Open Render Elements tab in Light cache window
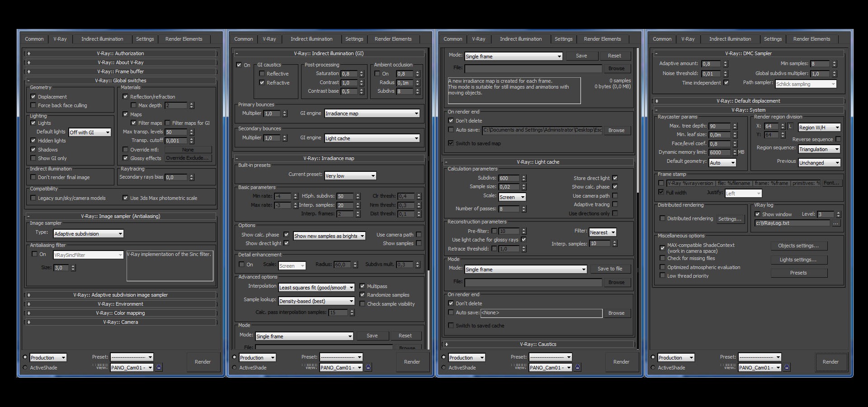Viewport: 868px width, 407px height. (x=603, y=39)
